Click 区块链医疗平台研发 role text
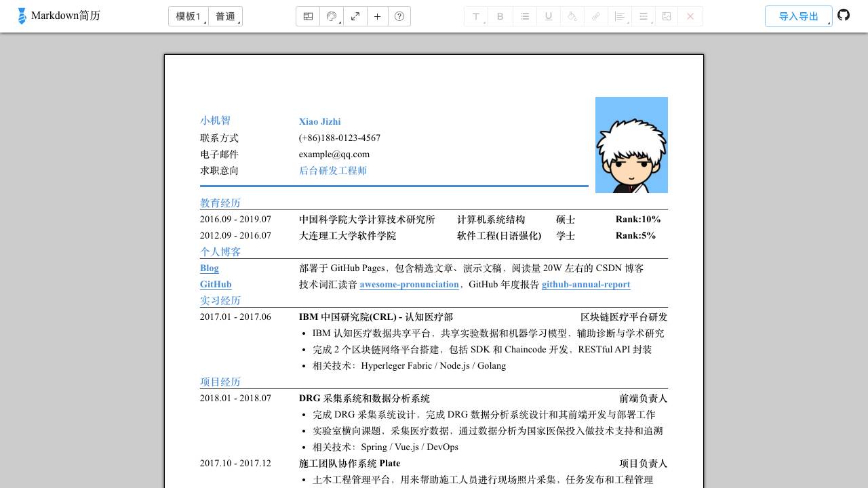Screen dimensions: 868x488 pos(624,317)
